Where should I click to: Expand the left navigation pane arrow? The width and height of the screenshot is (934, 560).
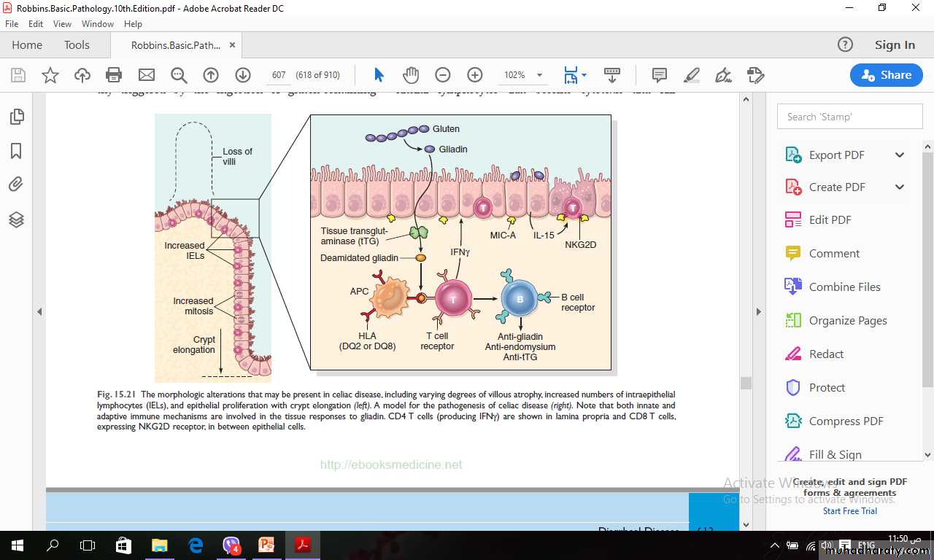click(39, 311)
